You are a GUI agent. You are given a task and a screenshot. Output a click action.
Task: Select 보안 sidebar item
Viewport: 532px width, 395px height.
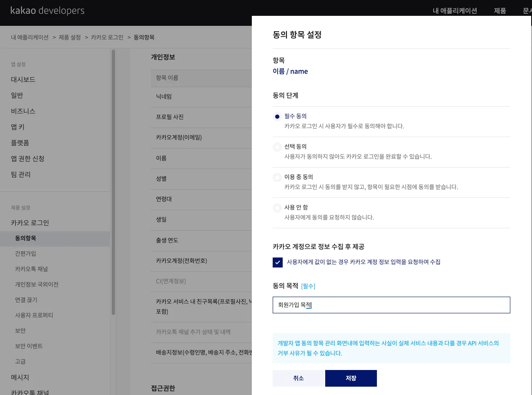click(20, 331)
